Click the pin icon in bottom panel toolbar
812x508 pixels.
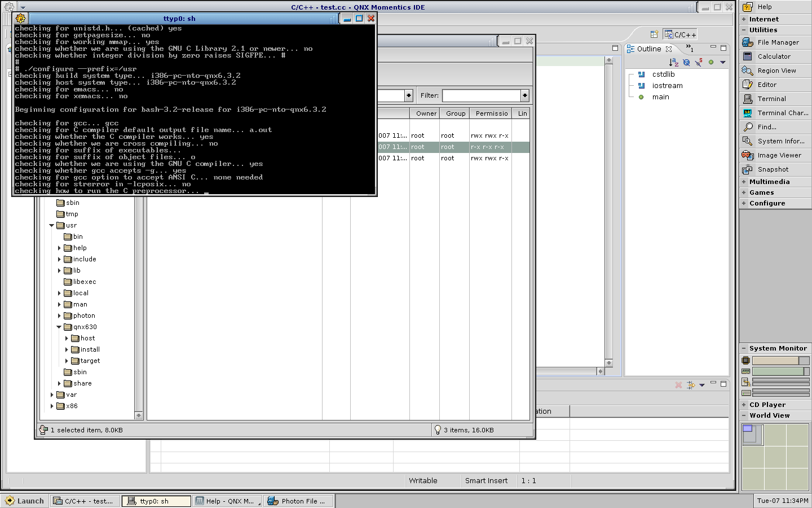[x=691, y=385]
